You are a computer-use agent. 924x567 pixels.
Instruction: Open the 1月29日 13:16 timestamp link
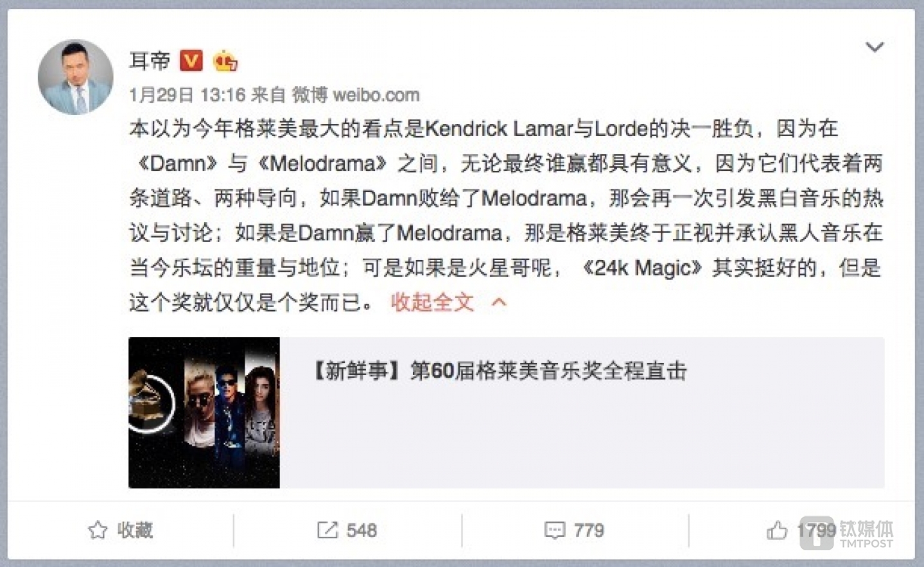187,95
